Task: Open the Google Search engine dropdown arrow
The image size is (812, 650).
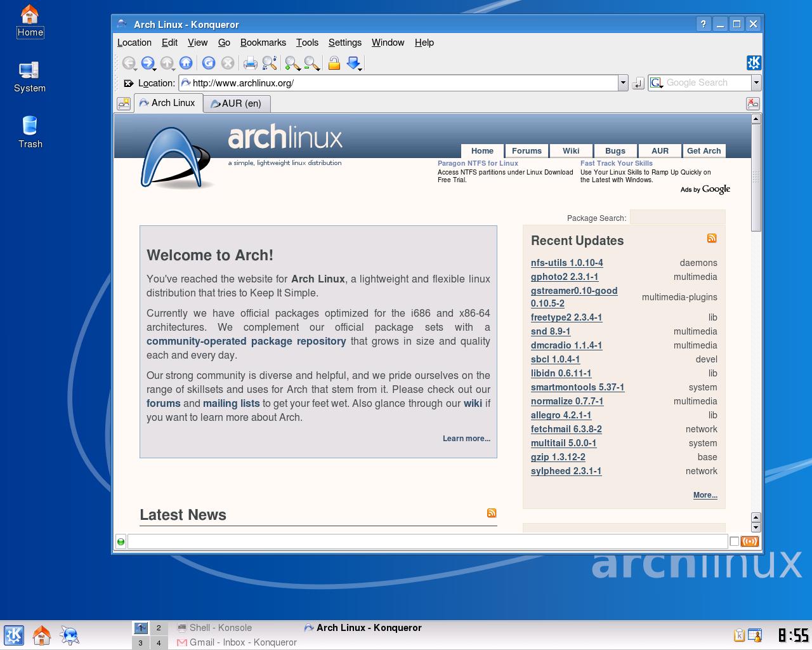Action: [x=756, y=83]
